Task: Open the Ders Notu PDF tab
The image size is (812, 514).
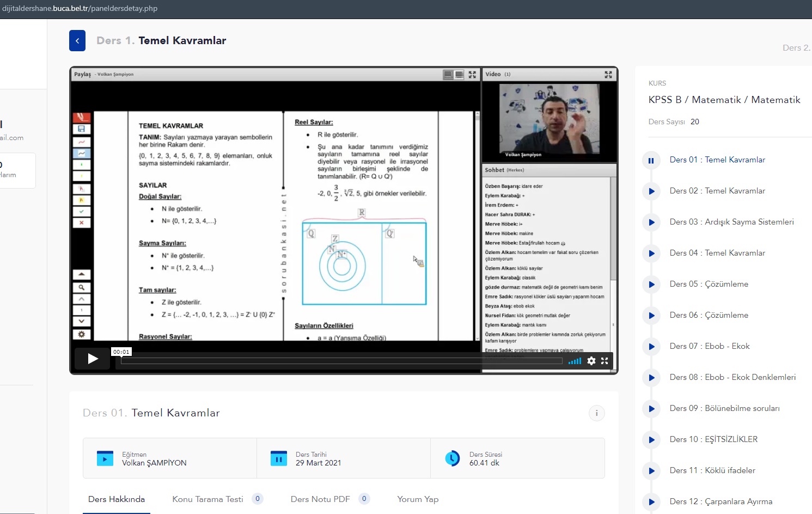Action: tap(320, 499)
